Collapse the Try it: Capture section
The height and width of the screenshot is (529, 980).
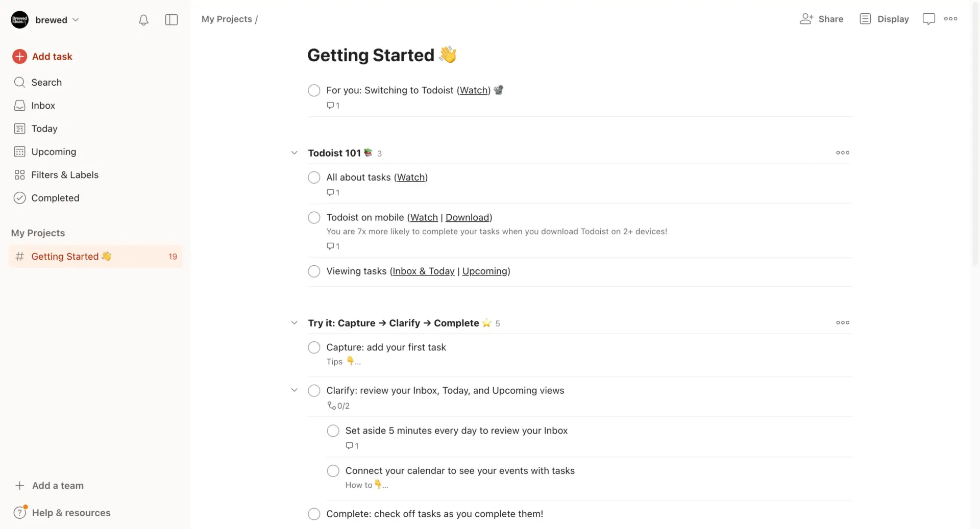click(x=294, y=322)
